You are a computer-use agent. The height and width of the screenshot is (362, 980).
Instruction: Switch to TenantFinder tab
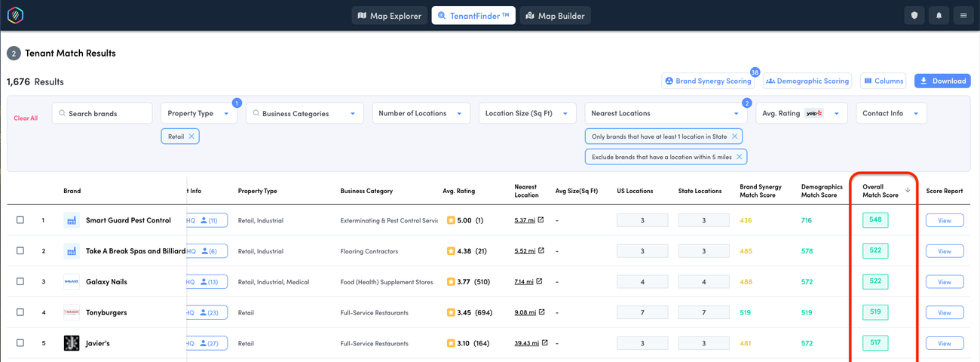coord(473,15)
